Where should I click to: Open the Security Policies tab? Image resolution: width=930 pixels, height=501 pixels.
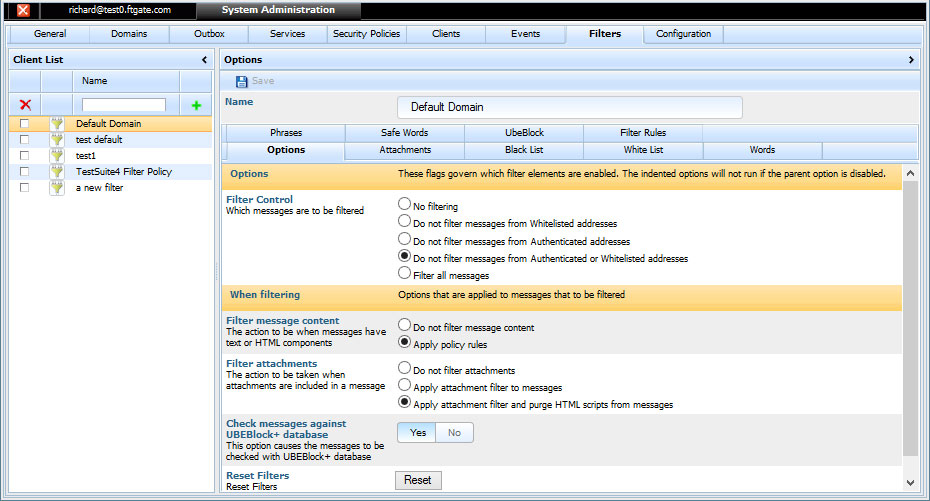click(367, 34)
